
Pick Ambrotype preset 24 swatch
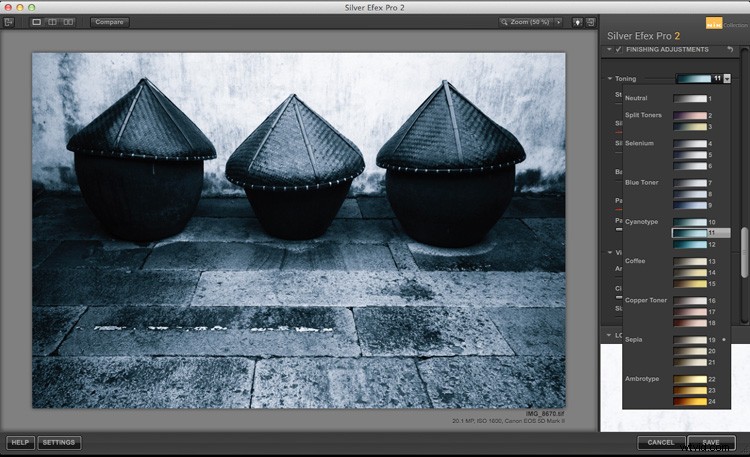click(690, 401)
